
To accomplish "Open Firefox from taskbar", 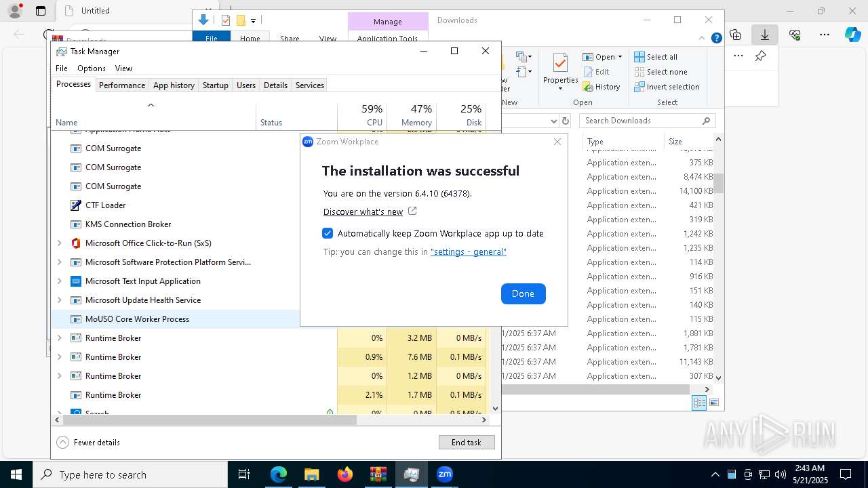I will (x=345, y=474).
